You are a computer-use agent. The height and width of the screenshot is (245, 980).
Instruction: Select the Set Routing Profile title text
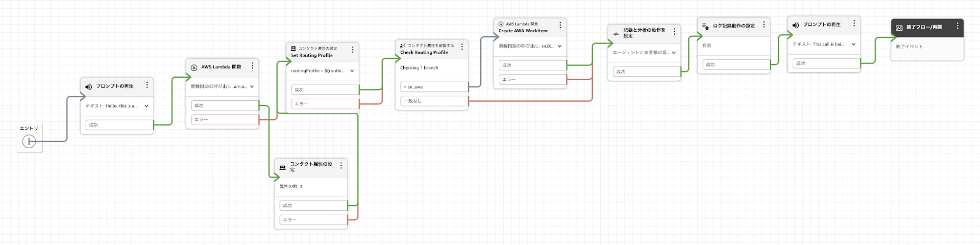pyautogui.click(x=312, y=56)
